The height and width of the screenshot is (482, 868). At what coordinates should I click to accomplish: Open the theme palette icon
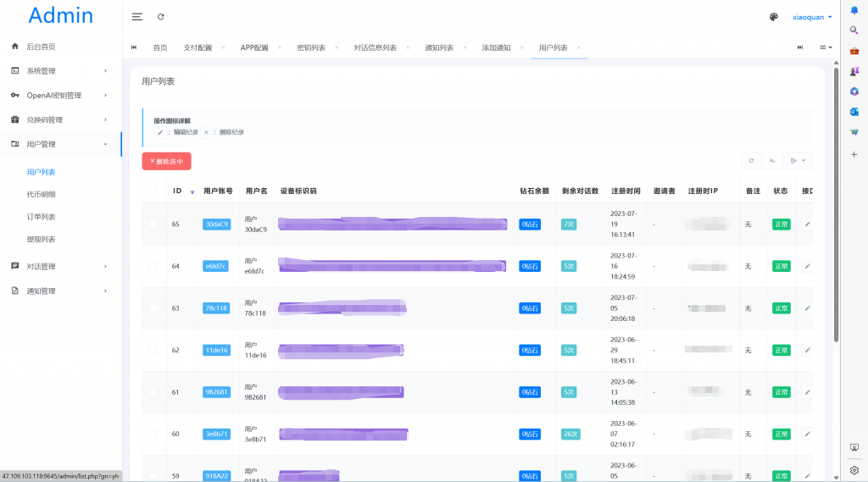pyautogui.click(x=773, y=17)
